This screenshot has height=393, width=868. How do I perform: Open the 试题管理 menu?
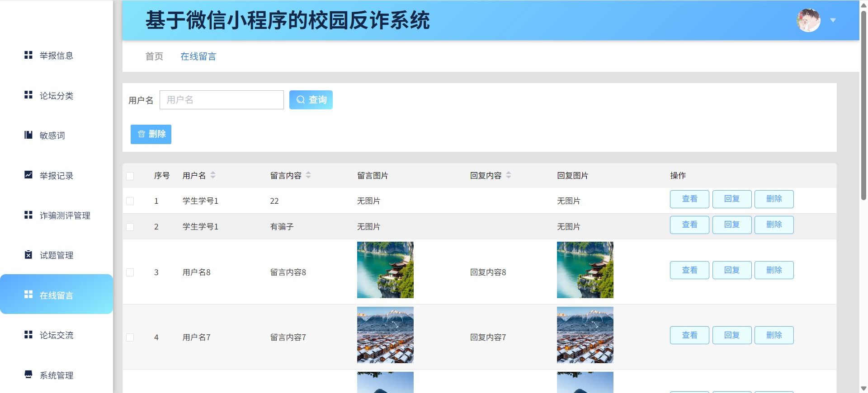click(57, 255)
